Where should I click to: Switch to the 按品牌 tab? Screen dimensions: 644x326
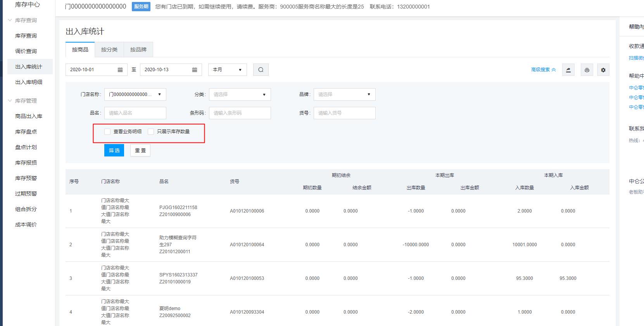[x=138, y=50]
